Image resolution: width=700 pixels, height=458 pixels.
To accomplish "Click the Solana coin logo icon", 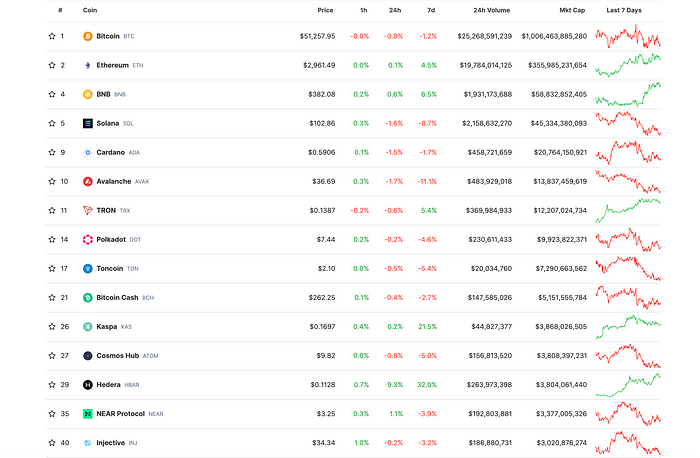I will click(88, 123).
